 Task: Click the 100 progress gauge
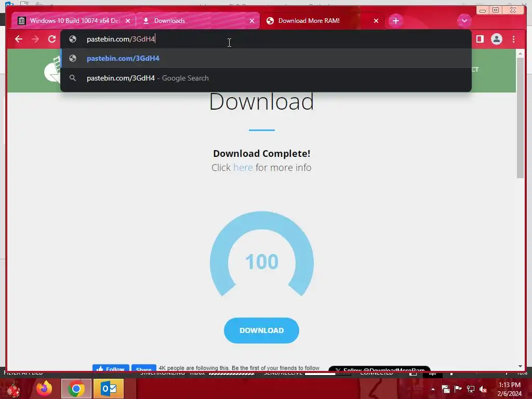[262, 255]
